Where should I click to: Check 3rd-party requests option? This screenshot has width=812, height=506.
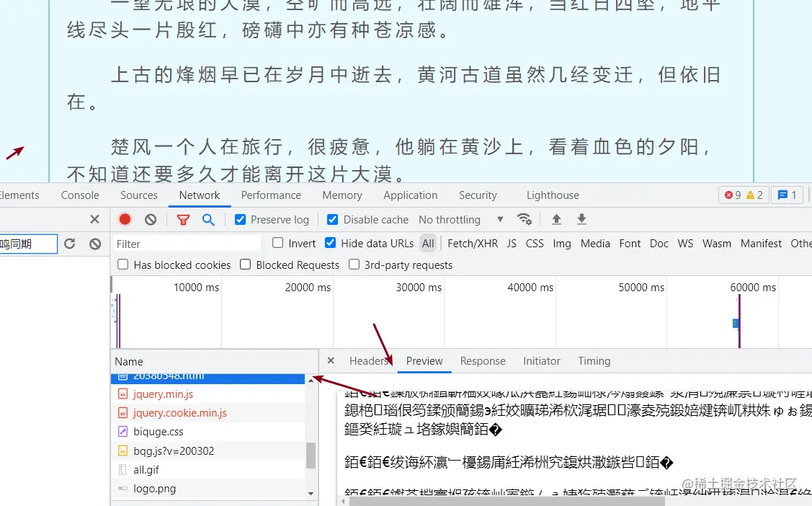tap(354, 264)
